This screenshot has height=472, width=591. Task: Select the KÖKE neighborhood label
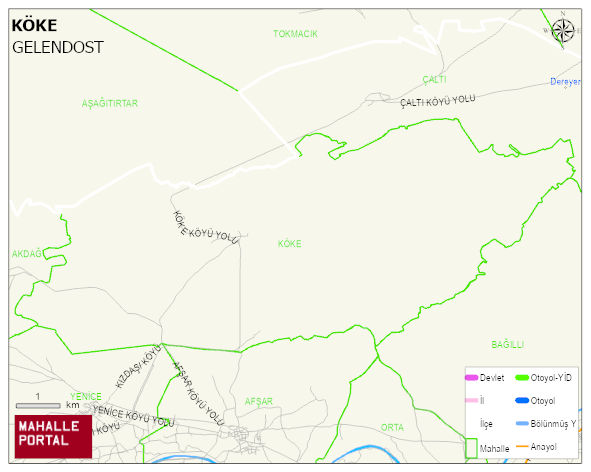[x=289, y=244]
